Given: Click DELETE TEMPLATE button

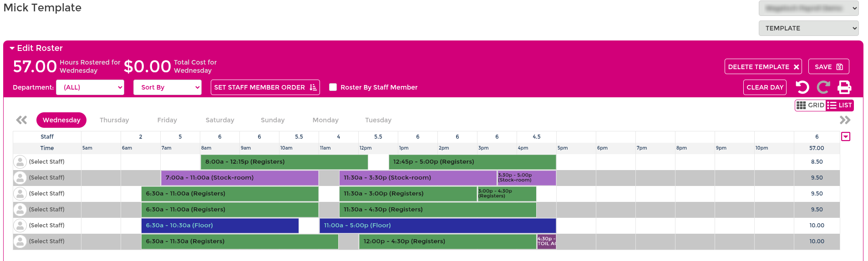Looking at the screenshot, I should pos(763,66).
